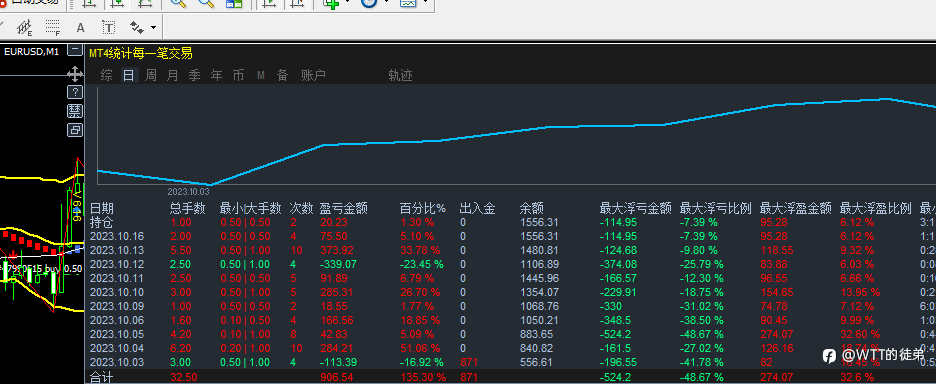Screen dimensions: 936x384
Task: Click the 373.92 profit value
Action: [337, 250]
